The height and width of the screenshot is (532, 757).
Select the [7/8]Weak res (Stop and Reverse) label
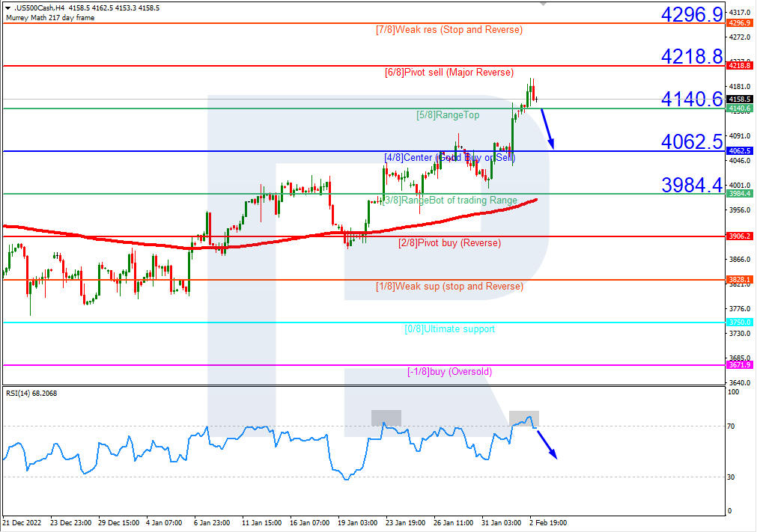[449, 30]
